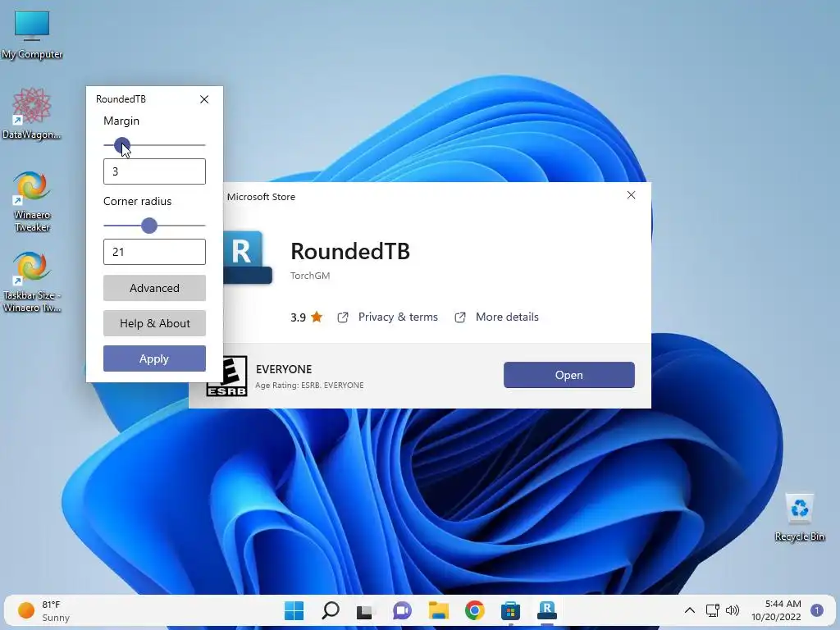Open the weather widget showing 81°F Sunny
840x630 pixels.
(44, 610)
